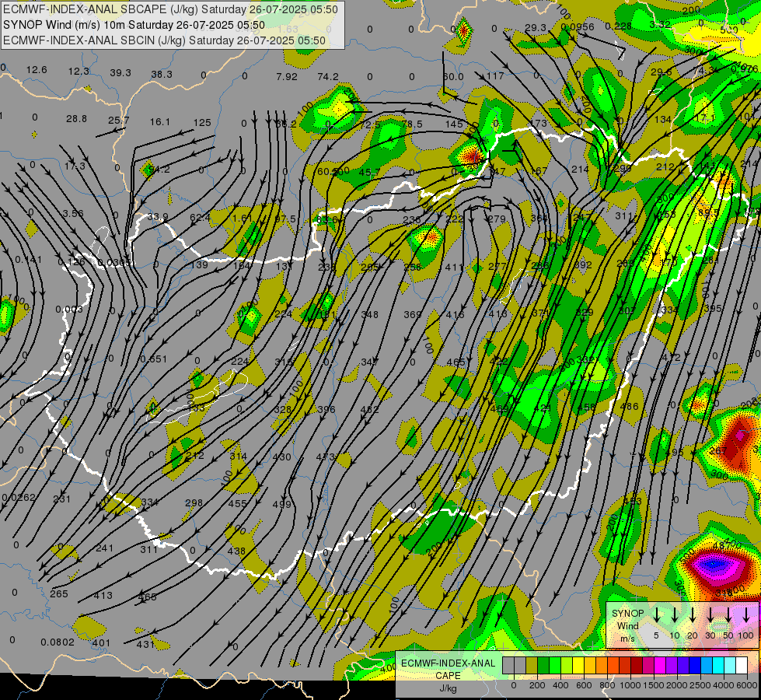This screenshot has width=761, height=700.
Task: Click the 10 m/s wind arrow in legend
Action: point(675,615)
